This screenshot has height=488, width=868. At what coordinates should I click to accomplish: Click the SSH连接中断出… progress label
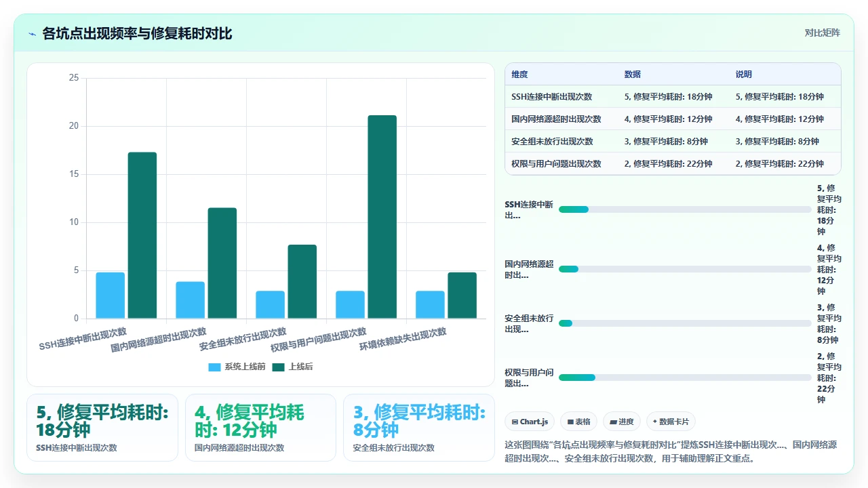point(529,210)
